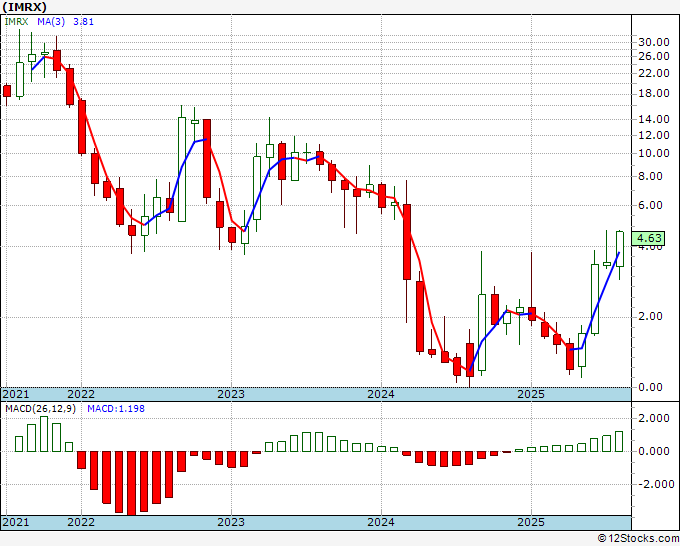680x546 pixels.
Task: Click the MACD axis 2.000 label
Action: (x=654, y=418)
